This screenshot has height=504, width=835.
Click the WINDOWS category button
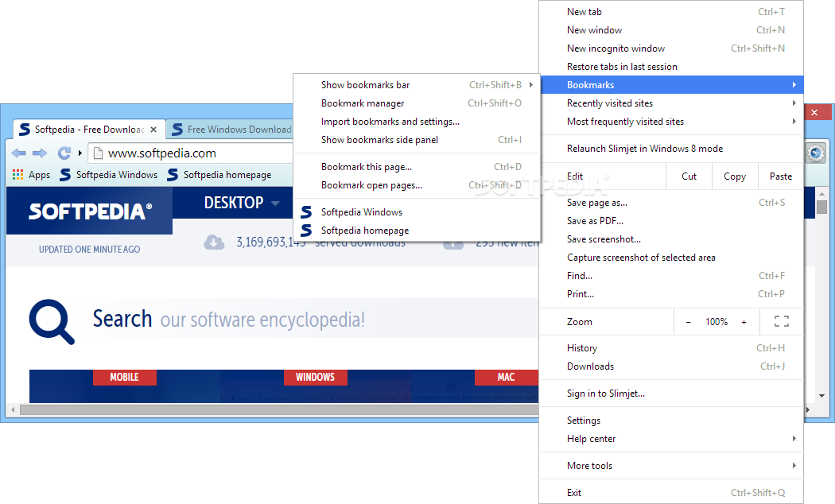click(315, 378)
